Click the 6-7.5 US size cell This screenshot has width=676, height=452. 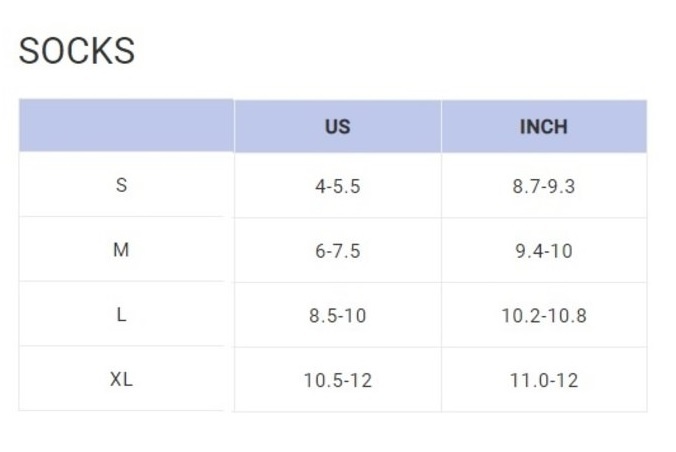(338, 250)
